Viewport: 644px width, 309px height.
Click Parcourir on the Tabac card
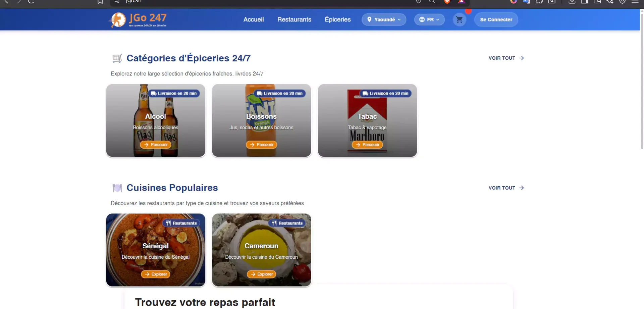pyautogui.click(x=367, y=145)
